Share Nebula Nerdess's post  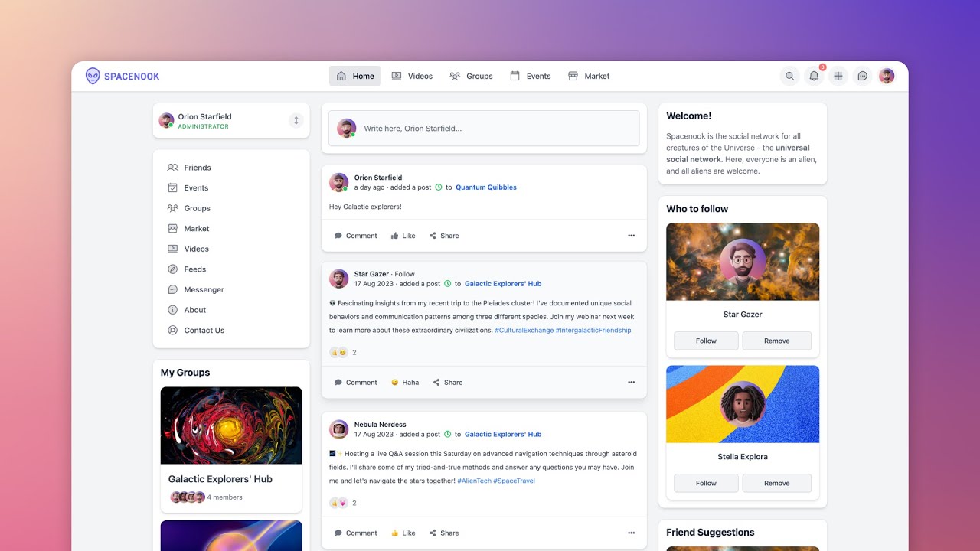click(444, 533)
